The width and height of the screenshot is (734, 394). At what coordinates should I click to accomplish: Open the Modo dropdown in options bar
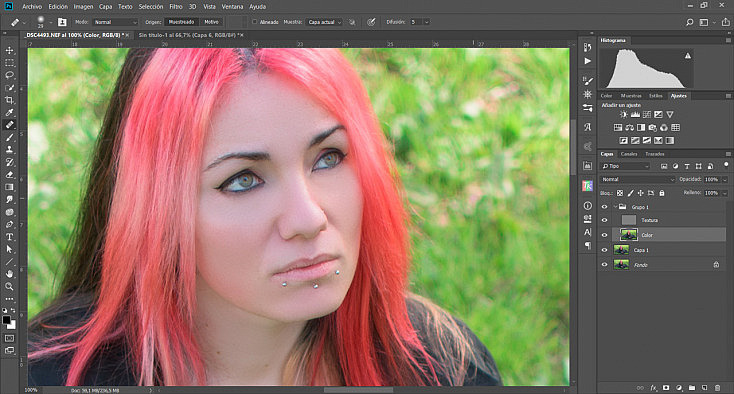tap(115, 22)
